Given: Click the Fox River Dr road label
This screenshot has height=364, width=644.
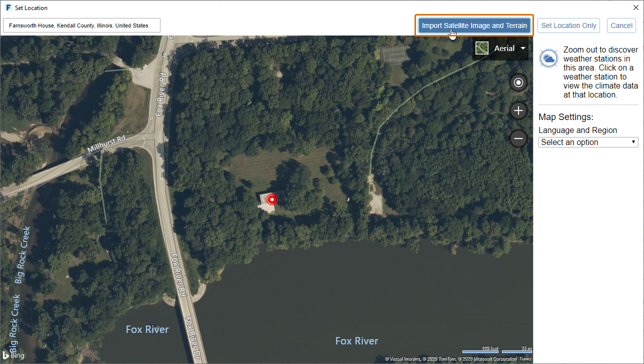Looking at the screenshot, I should pyautogui.click(x=191, y=339).
